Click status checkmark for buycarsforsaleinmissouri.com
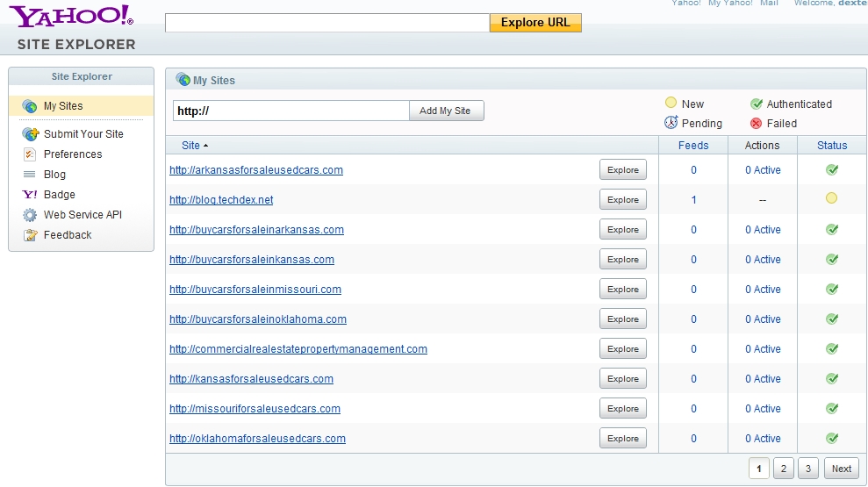Screen dimensions: 868x487 tap(832, 290)
